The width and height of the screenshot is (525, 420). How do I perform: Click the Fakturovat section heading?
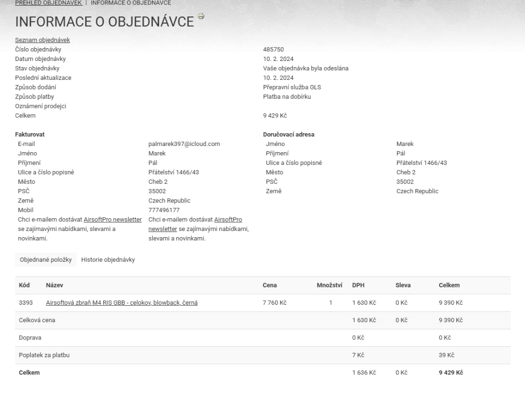pos(30,134)
